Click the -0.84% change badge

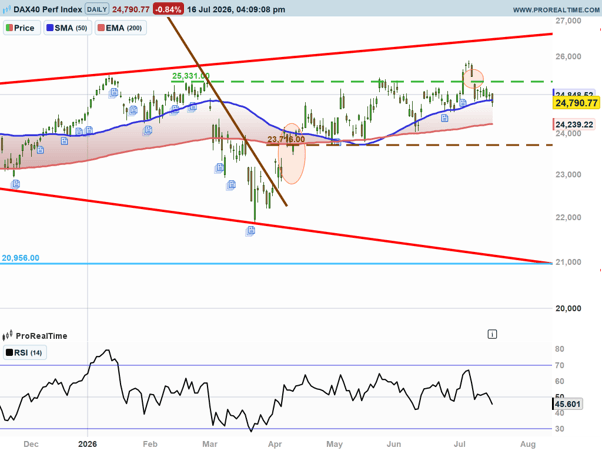[168, 9]
